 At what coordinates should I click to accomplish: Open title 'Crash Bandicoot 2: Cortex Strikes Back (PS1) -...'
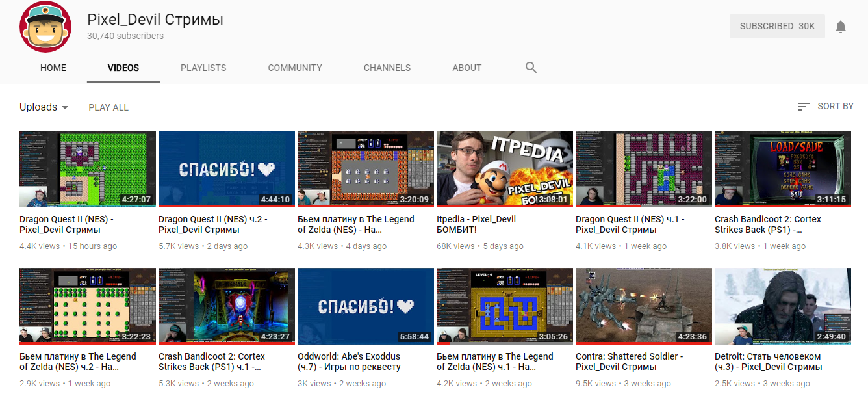click(768, 224)
